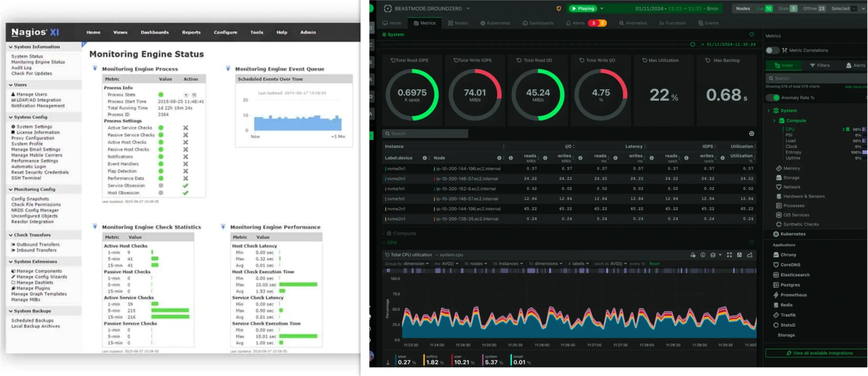This screenshot has height=376, width=868.
Task: Expand CPU chart to fullscreen
Action: point(729,255)
